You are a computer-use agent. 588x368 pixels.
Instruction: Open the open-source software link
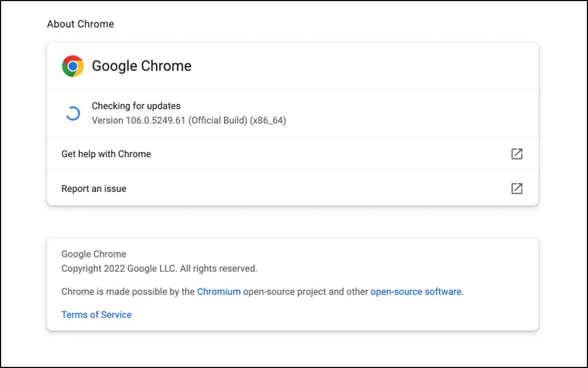click(x=416, y=292)
